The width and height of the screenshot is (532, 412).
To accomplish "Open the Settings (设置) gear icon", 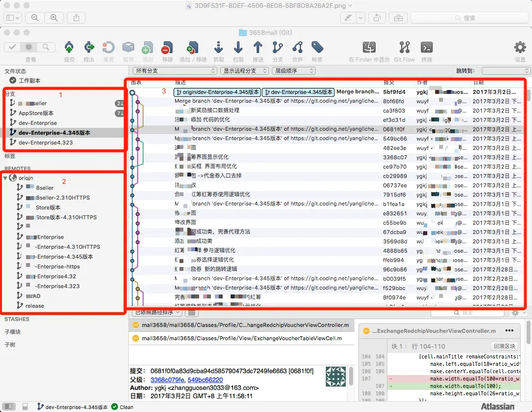I will point(520,48).
